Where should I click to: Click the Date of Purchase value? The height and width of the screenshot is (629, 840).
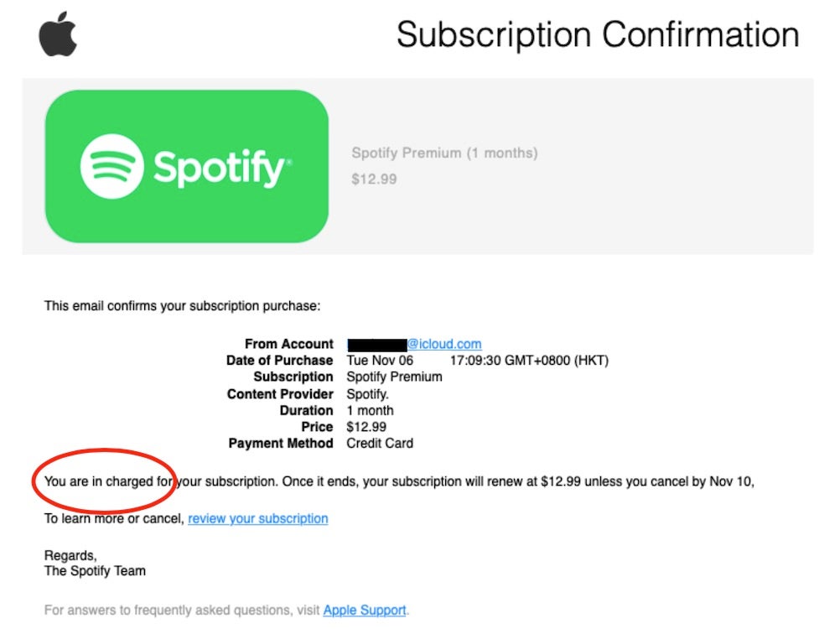click(x=477, y=361)
